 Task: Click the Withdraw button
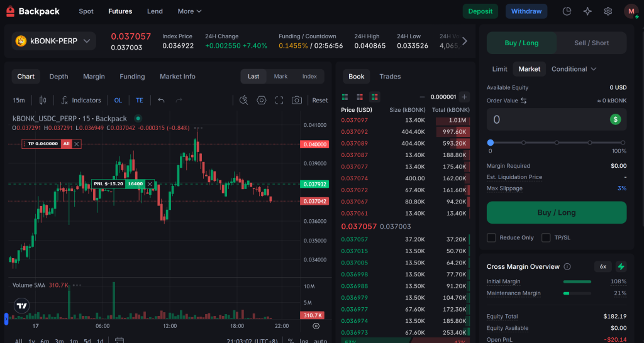click(526, 11)
